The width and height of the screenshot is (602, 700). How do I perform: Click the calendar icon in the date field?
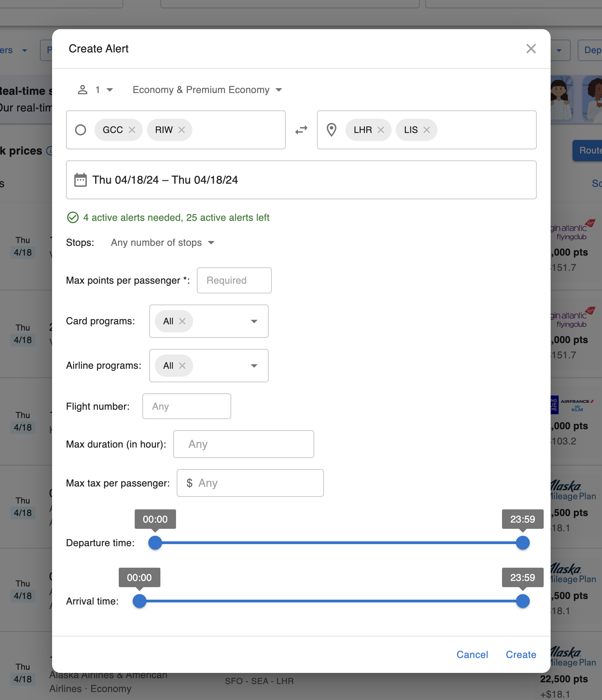coord(80,180)
